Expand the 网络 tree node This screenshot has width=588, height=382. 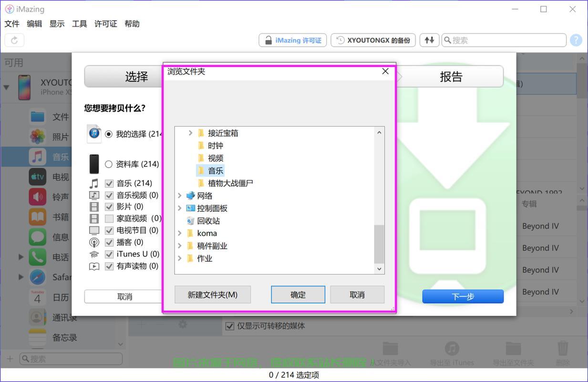click(x=180, y=195)
